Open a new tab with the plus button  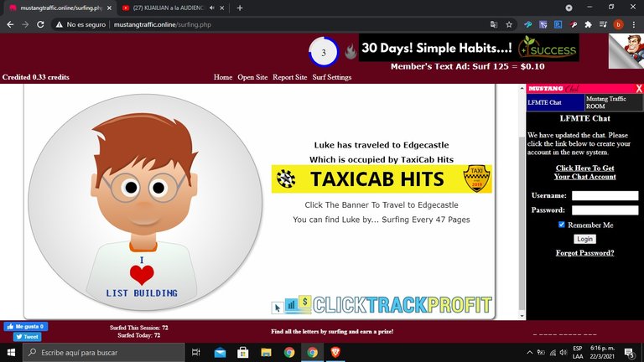(x=240, y=8)
